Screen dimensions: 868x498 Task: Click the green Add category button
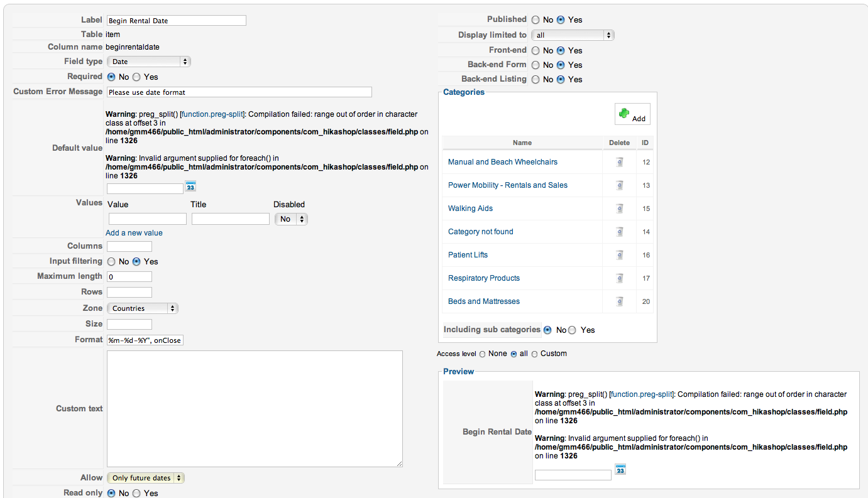click(632, 114)
